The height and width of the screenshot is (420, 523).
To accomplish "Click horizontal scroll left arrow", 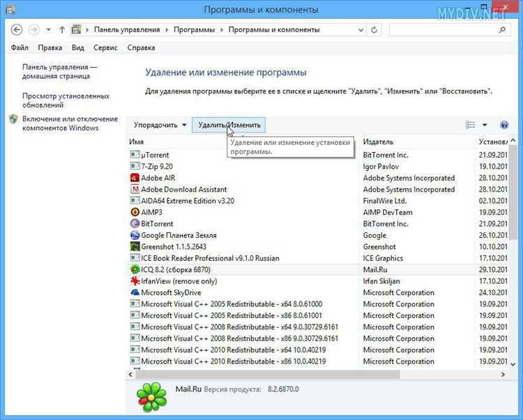I will point(130,375).
